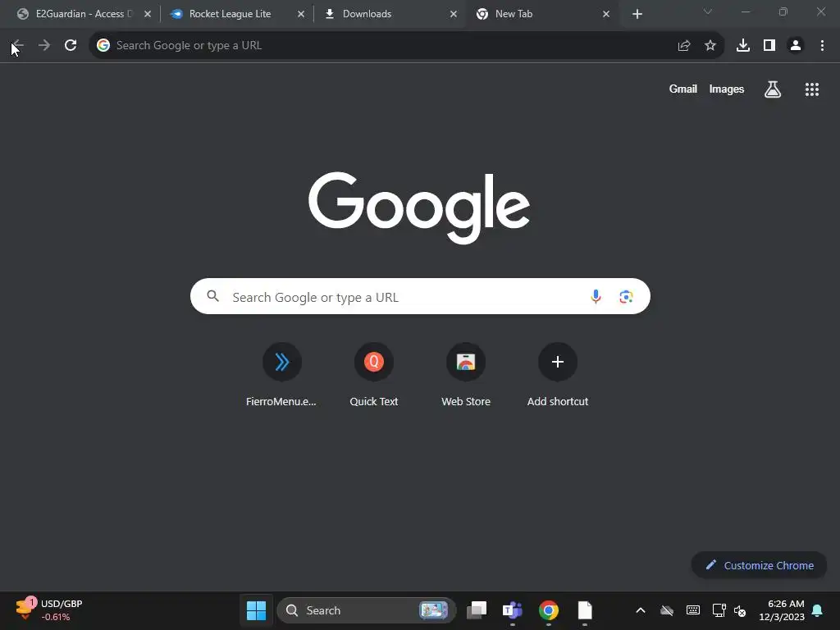Open the clock showing 6:26 AM
The height and width of the screenshot is (630, 840).
point(782,610)
